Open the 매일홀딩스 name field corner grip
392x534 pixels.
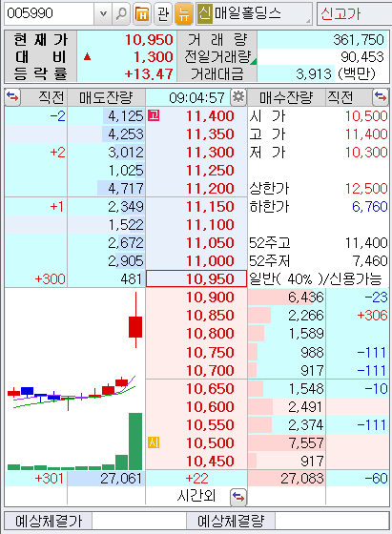(308, 21)
